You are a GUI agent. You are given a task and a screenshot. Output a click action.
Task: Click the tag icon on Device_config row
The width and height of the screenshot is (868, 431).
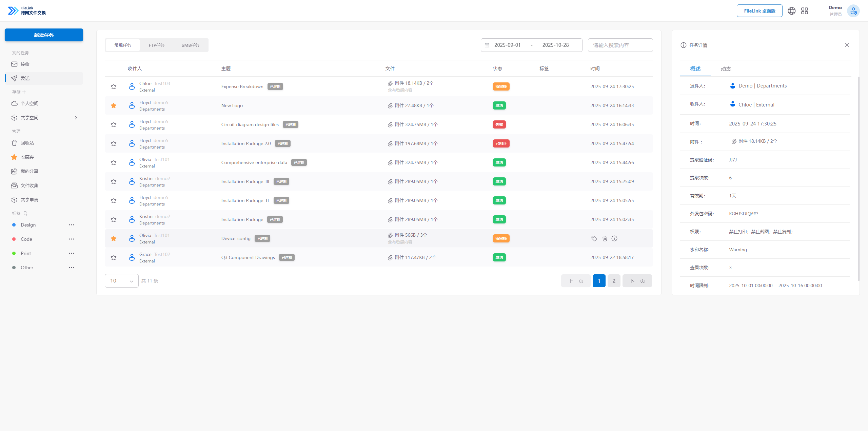tap(594, 238)
